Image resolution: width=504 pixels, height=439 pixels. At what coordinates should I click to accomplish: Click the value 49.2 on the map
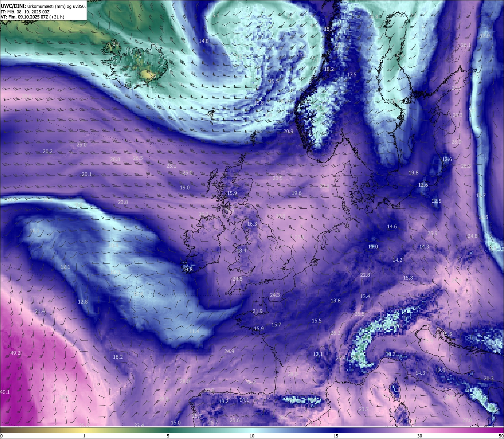coord(15,353)
